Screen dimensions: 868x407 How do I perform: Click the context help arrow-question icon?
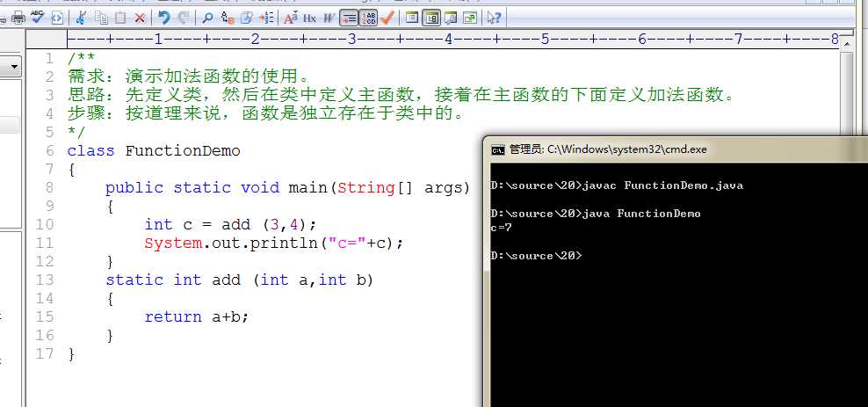494,18
